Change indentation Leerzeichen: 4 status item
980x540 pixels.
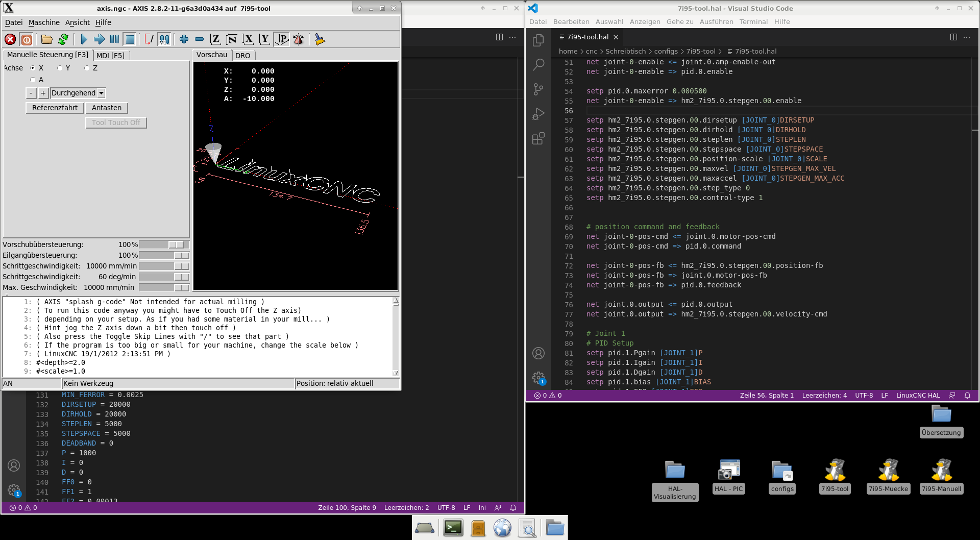tap(824, 396)
